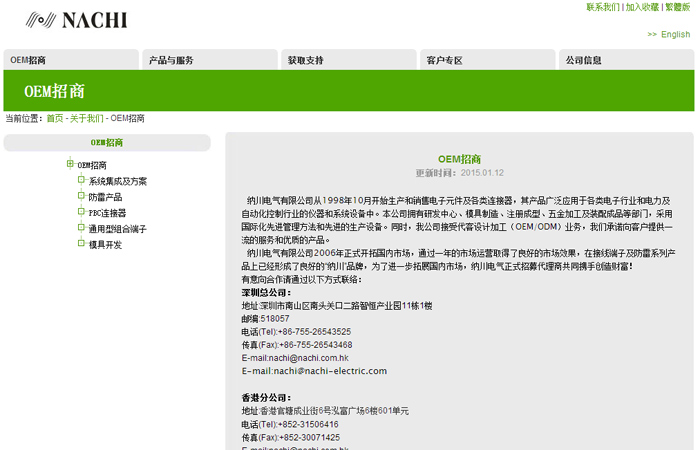
Task: Open 系统集成及方案 in sidebar
Action: (x=117, y=181)
